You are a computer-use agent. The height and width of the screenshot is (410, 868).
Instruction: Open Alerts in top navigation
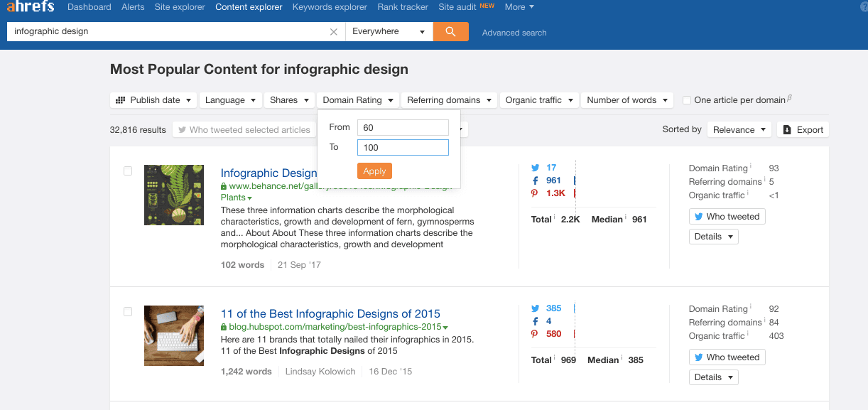[133, 7]
